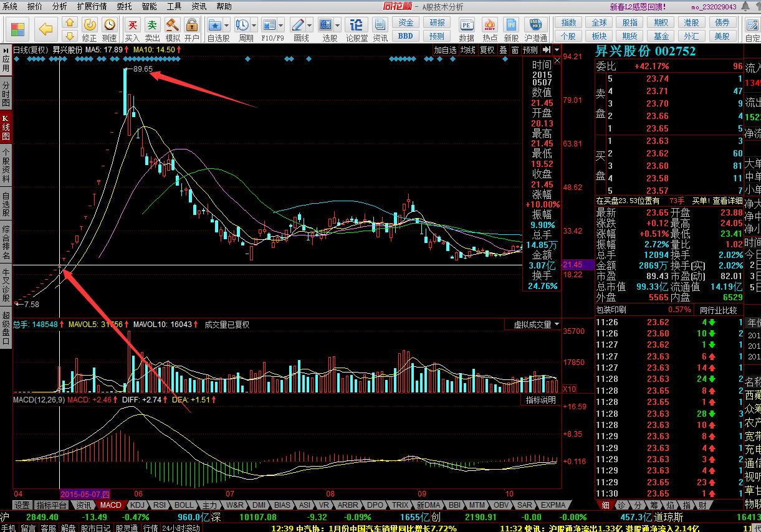This screenshot has height=532, width=761.
Task: Open the 帮助 menu
Action: [224, 6]
